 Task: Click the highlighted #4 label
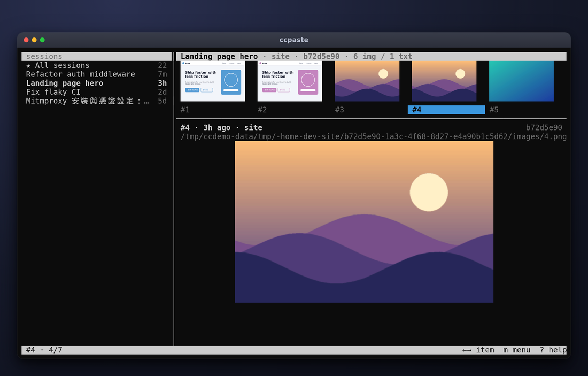tap(446, 110)
